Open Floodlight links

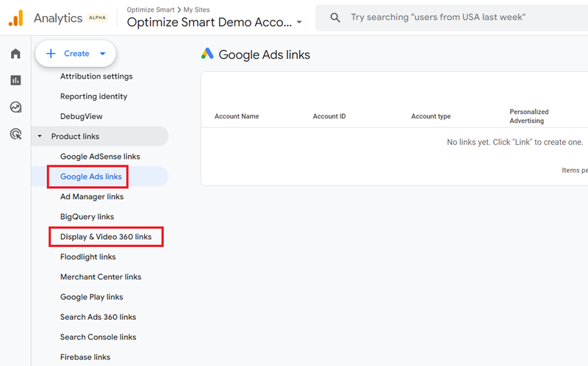coord(87,257)
